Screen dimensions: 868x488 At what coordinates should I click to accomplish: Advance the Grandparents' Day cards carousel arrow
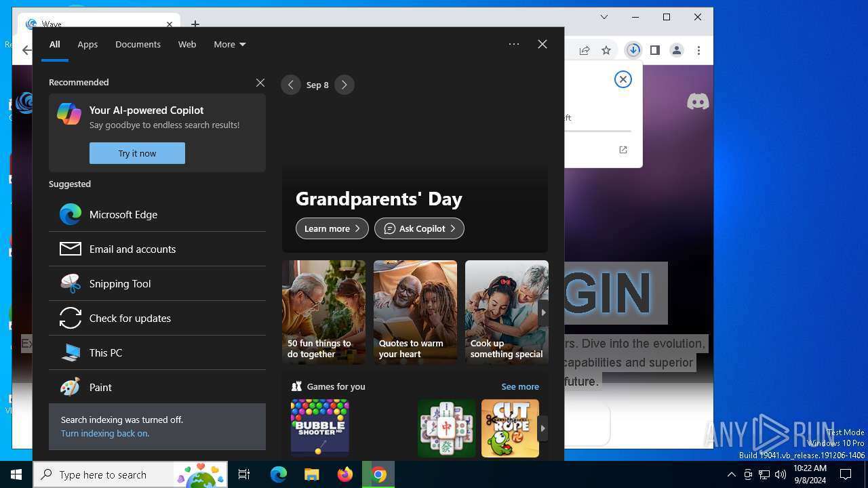[542, 312]
